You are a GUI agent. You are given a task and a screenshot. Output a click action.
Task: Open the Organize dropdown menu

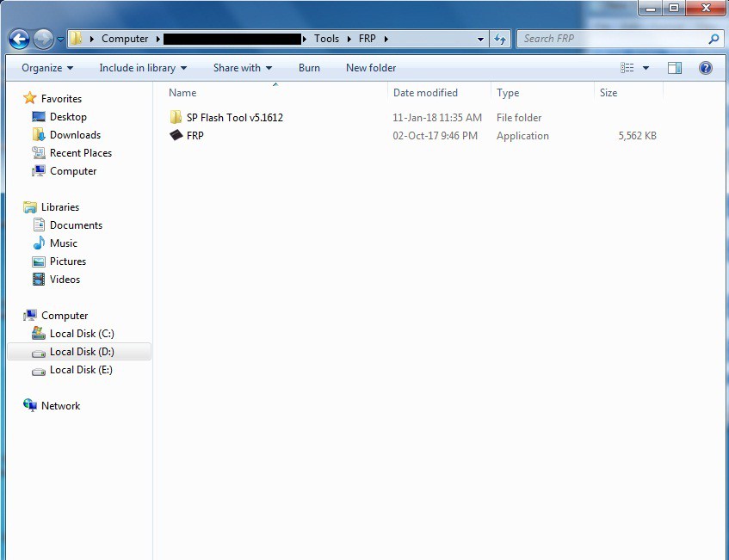coord(47,68)
